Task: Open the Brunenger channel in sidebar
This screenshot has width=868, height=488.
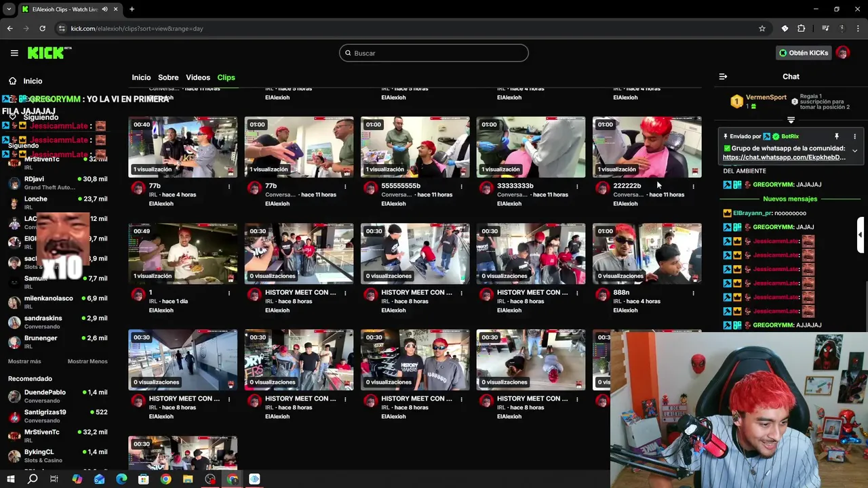Action: (x=58, y=342)
